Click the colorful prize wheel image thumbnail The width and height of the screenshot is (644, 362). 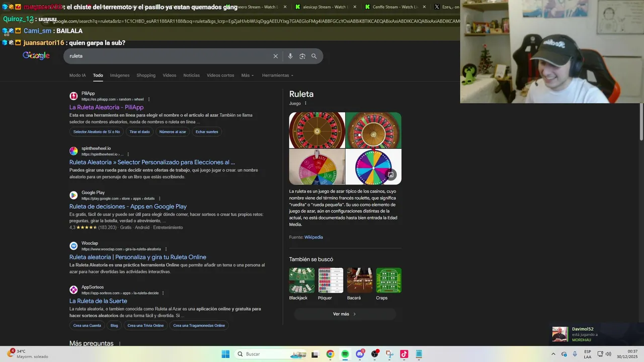click(x=373, y=167)
